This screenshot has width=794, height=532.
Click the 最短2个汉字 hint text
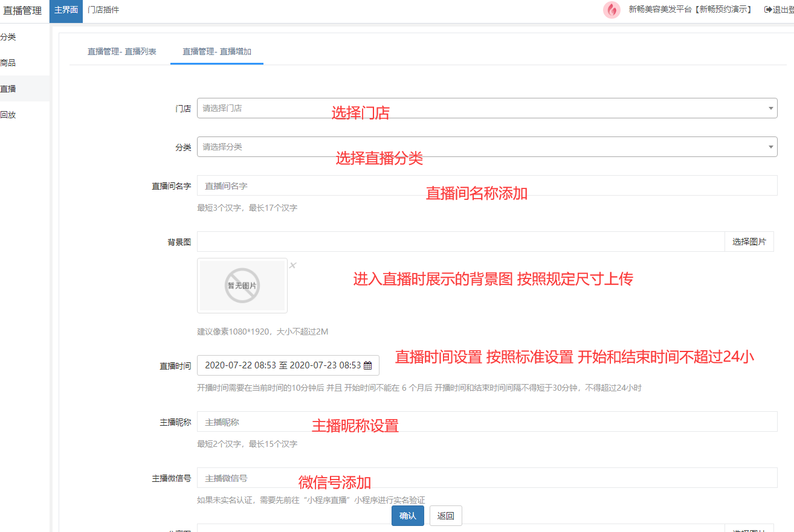247,444
